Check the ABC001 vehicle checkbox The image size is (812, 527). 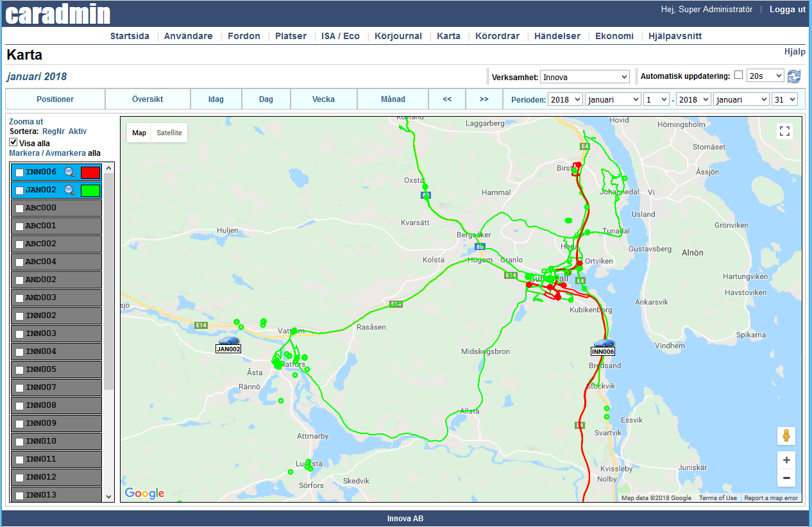pyautogui.click(x=19, y=226)
